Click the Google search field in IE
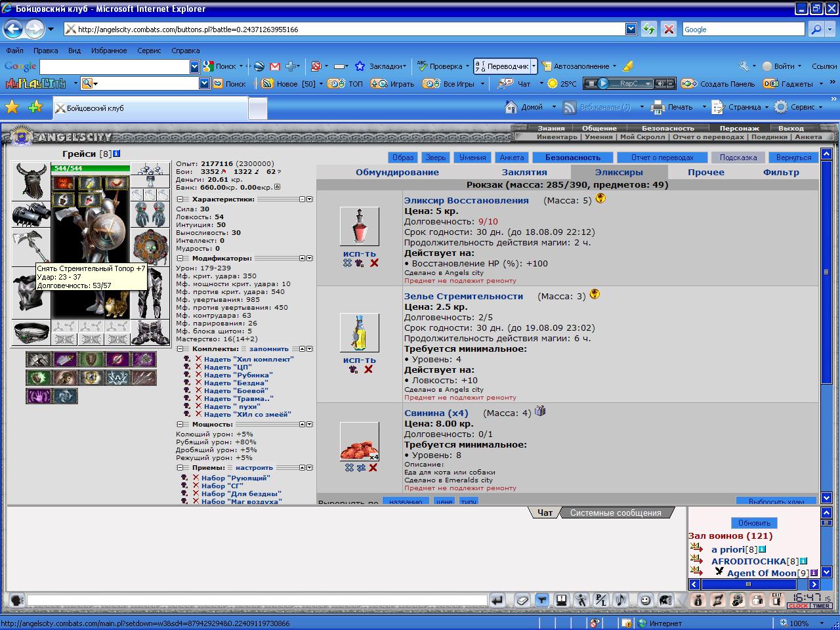The width and height of the screenshot is (840, 630). point(743,29)
